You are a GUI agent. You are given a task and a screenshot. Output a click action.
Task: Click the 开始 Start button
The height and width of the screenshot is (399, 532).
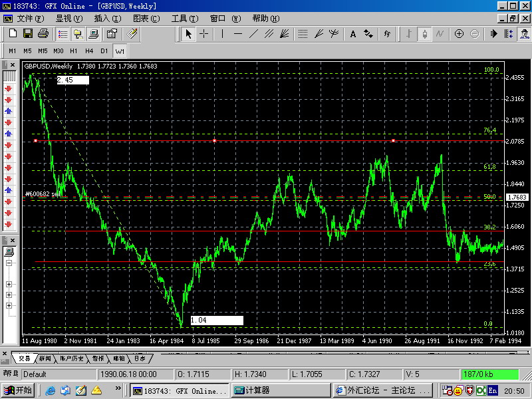click(19, 390)
